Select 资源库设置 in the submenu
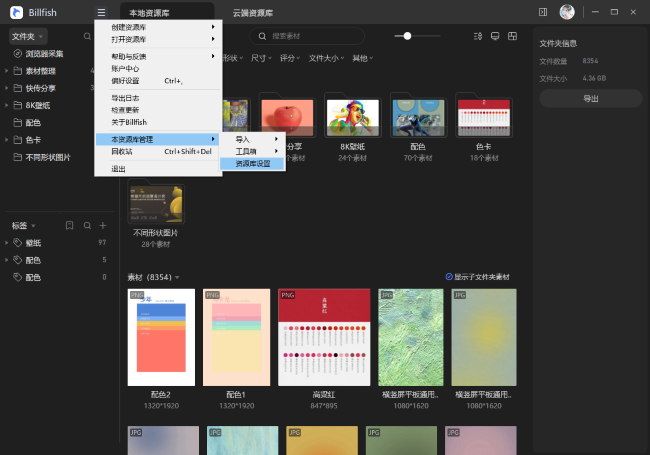The width and height of the screenshot is (650, 455). (252, 164)
